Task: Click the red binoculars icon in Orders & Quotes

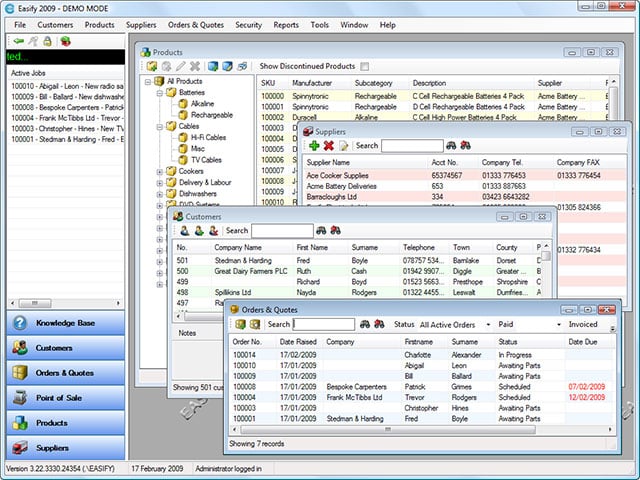Action: [x=379, y=324]
